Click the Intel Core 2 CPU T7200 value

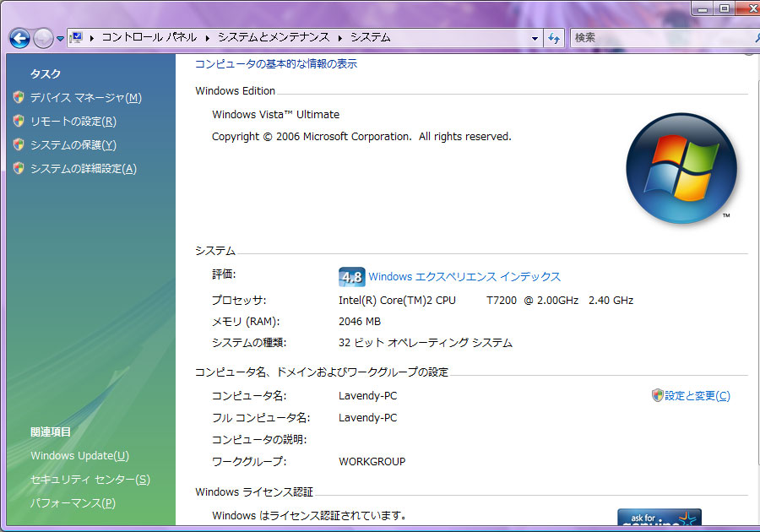pos(486,301)
